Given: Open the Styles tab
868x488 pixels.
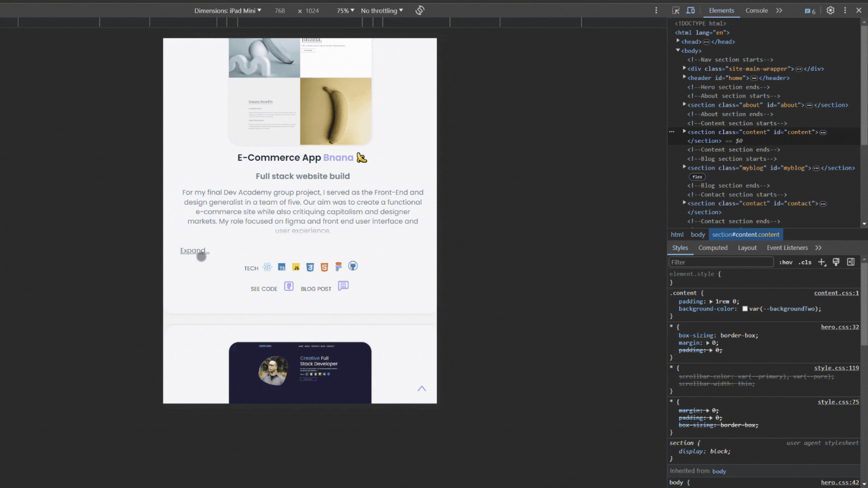Looking at the screenshot, I should pos(680,248).
